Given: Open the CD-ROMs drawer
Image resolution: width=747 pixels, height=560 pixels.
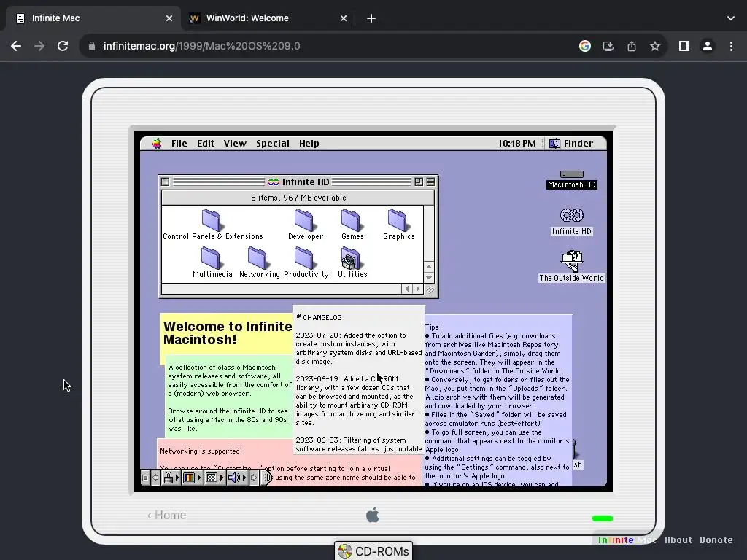Looking at the screenshot, I should (x=373, y=551).
